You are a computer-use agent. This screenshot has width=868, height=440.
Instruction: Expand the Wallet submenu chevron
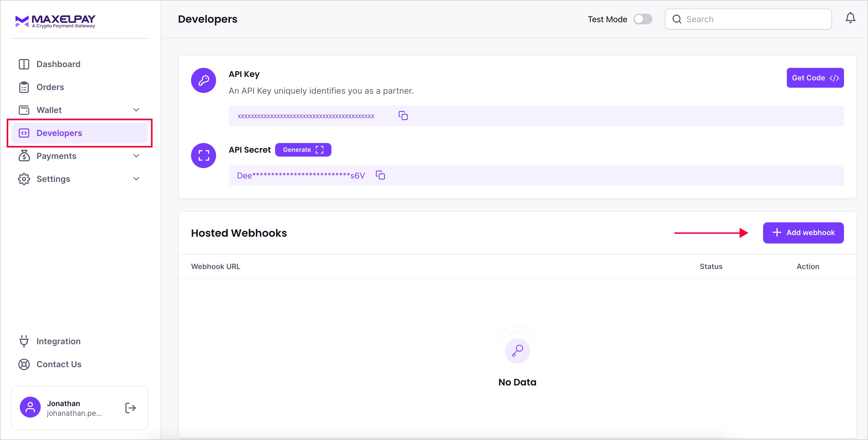[x=136, y=110]
